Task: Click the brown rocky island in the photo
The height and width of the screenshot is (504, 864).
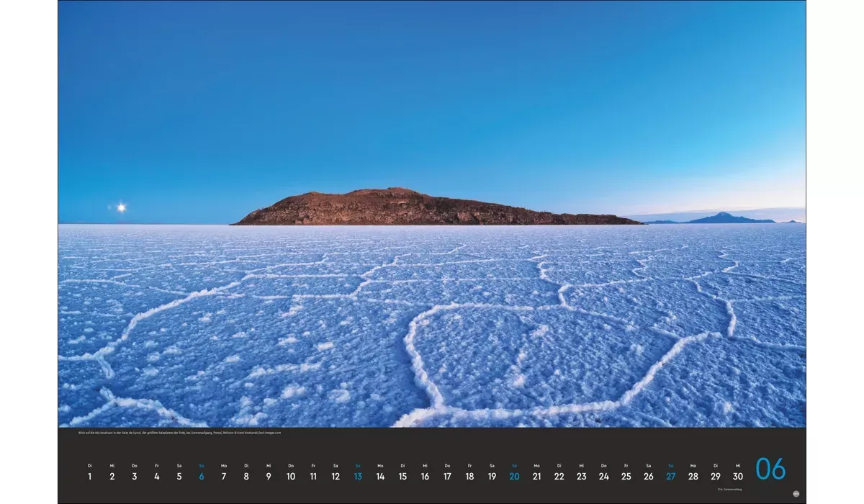Action: pyautogui.click(x=436, y=207)
